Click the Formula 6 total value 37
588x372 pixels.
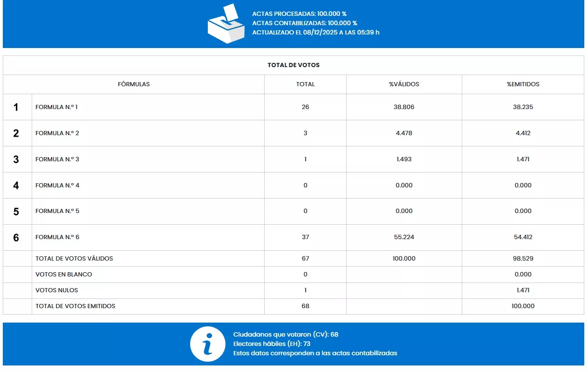point(305,237)
